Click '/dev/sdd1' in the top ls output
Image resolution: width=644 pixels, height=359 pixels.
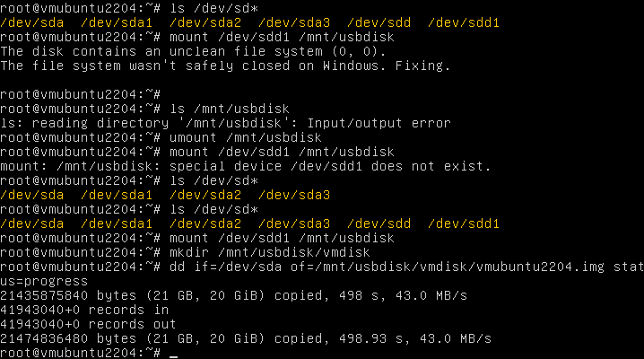(464, 22)
